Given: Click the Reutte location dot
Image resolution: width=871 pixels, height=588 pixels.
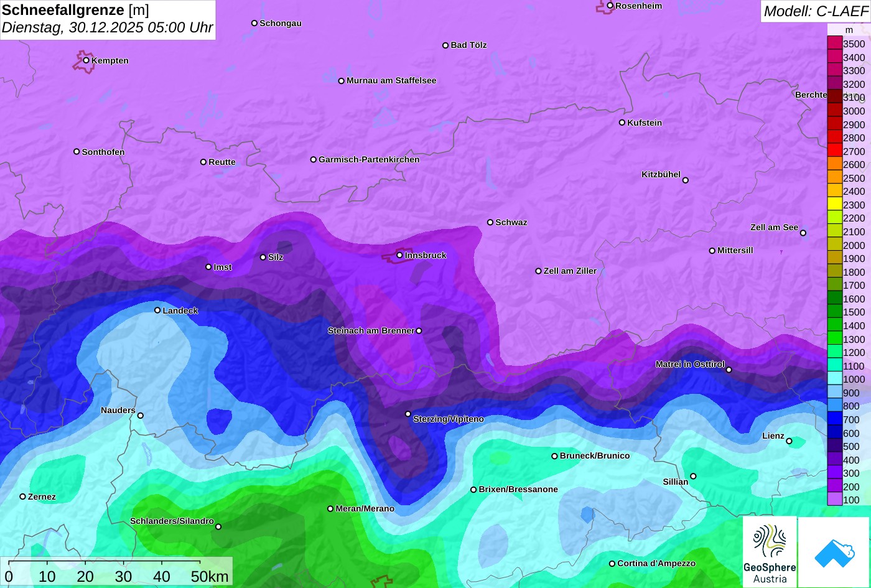Looking at the screenshot, I should pos(203,162).
